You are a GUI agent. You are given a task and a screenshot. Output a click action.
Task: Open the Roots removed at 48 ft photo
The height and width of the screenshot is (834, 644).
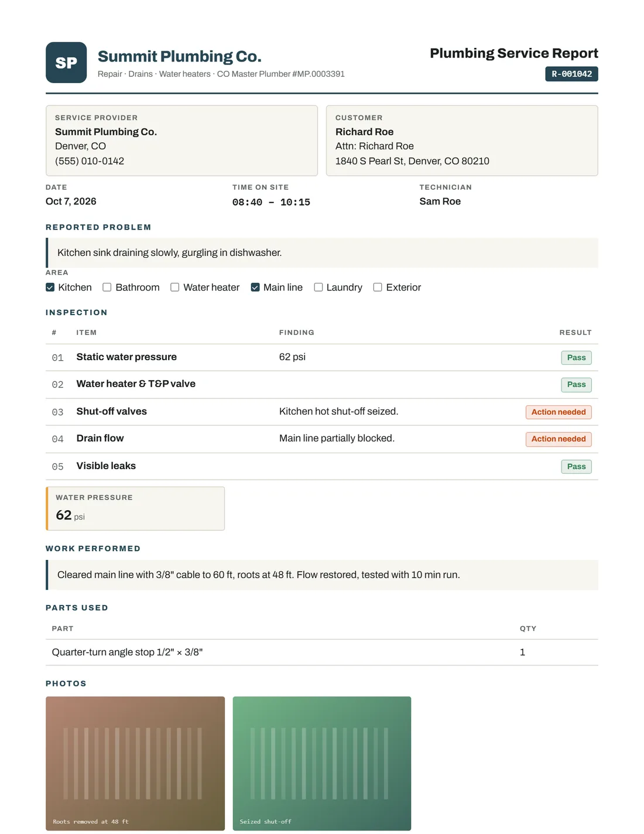135,763
